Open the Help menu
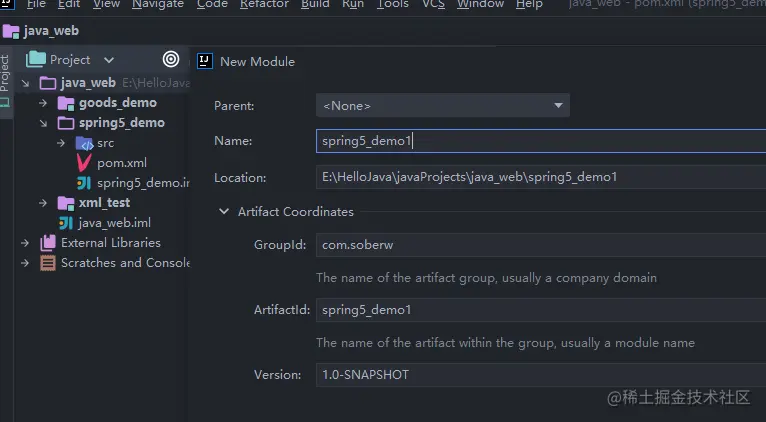This screenshot has height=422, width=766. [529, 4]
